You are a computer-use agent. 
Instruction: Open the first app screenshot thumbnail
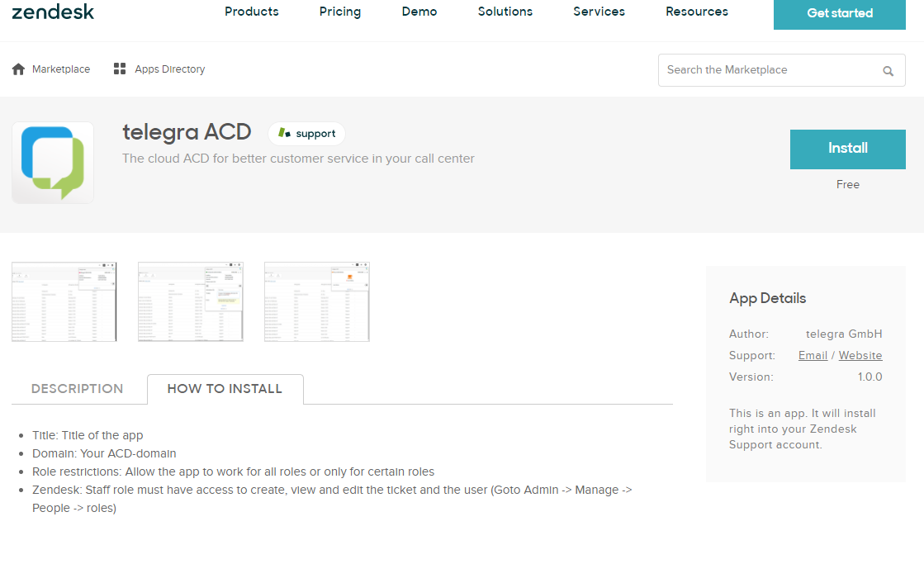pos(64,301)
